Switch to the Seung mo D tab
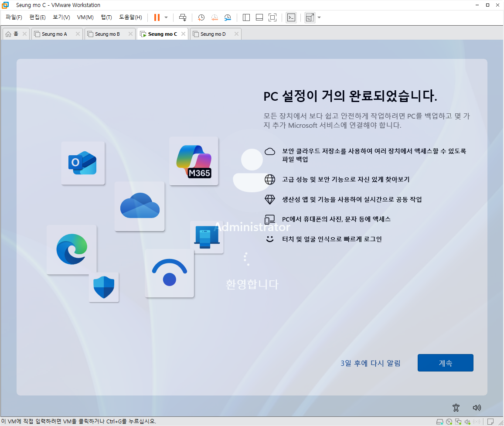This screenshot has width=504, height=426. pyautogui.click(x=213, y=34)
